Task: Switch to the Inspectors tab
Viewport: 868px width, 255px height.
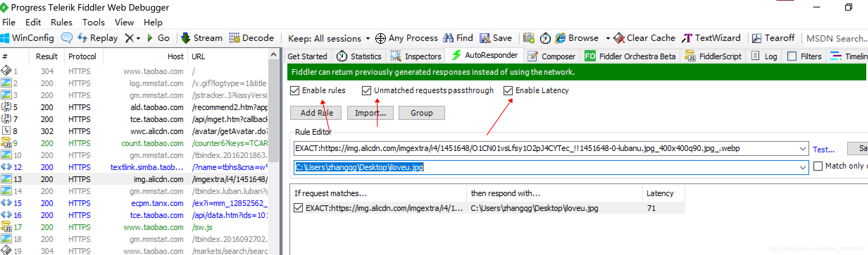Action: coord(416,56)
